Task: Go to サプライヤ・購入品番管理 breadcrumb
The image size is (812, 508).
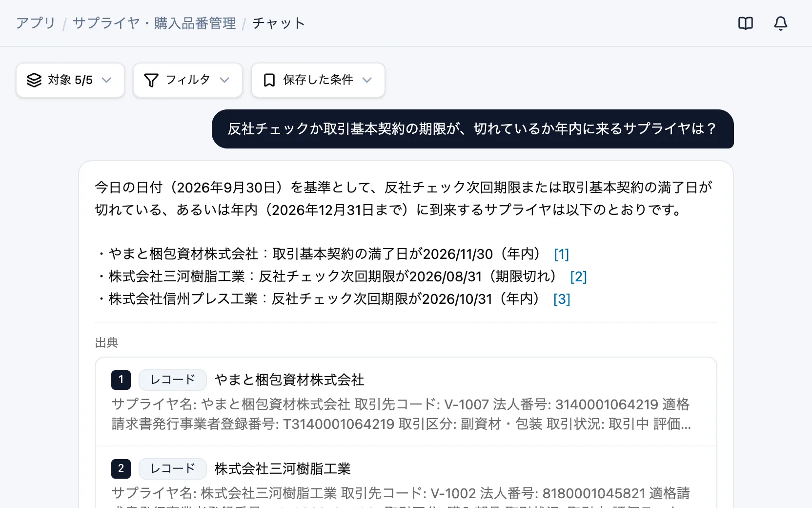Action: [x=154, y=23]
